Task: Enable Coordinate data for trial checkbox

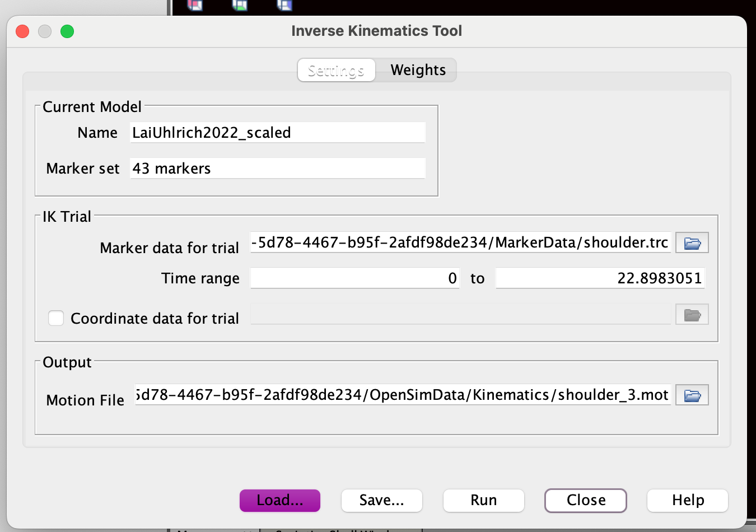Action: point(56,318)
